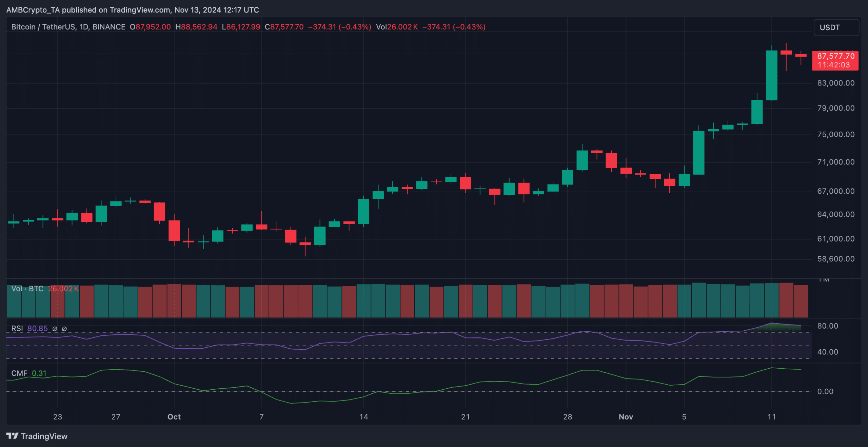
Task: Click the last red volume bar
Action: (x=801, y=301)
